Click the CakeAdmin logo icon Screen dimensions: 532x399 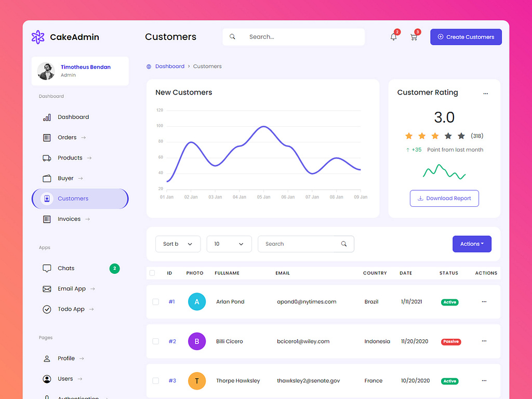37,37
